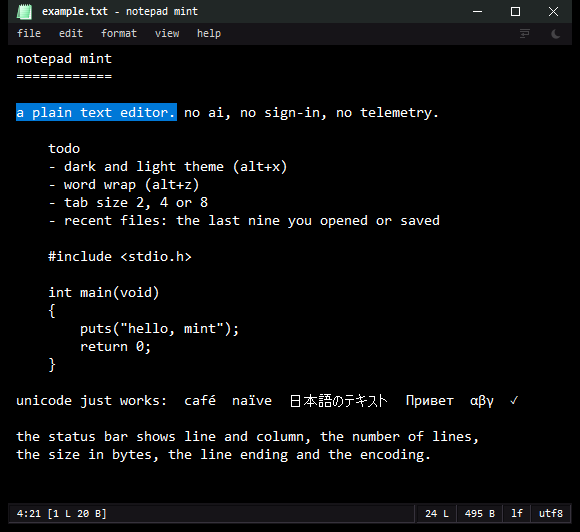This screenshot has height=532, width=580.
Task: Click the highlighted text 'a plain text editor.'
Action: click(96, 112)
